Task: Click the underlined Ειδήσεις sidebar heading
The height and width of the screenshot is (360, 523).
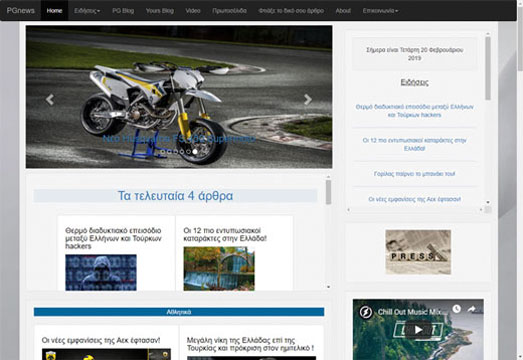Action: click(x=414, y=82)
